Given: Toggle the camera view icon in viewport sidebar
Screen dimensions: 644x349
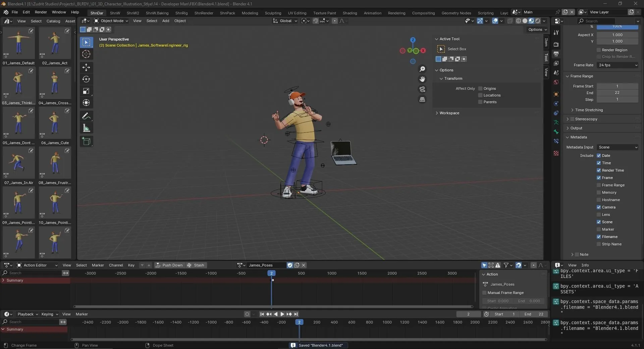Looking at the screenshot, I should point(422,89).
